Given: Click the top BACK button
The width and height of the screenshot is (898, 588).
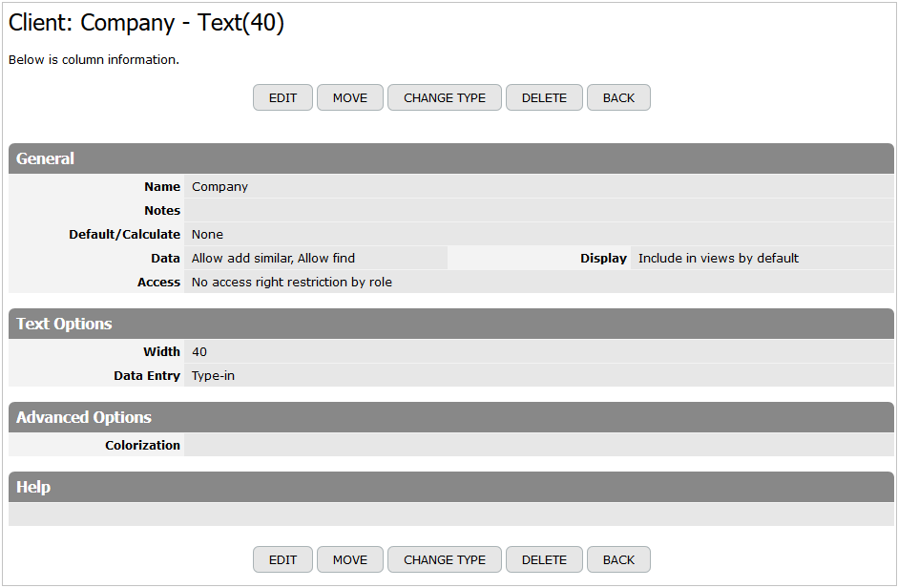Looking at the screenshot, I should click(618, 97).
